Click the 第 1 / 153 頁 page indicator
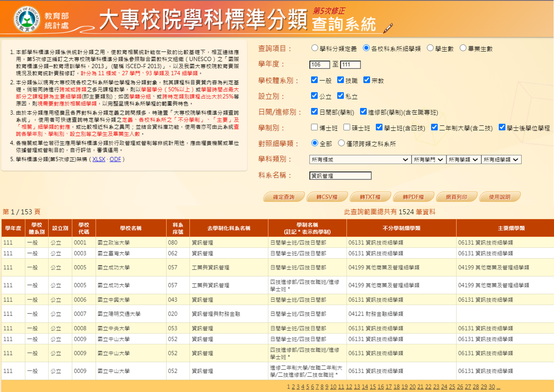This screenshot has width=554, height=392. [x=22, y=212]
